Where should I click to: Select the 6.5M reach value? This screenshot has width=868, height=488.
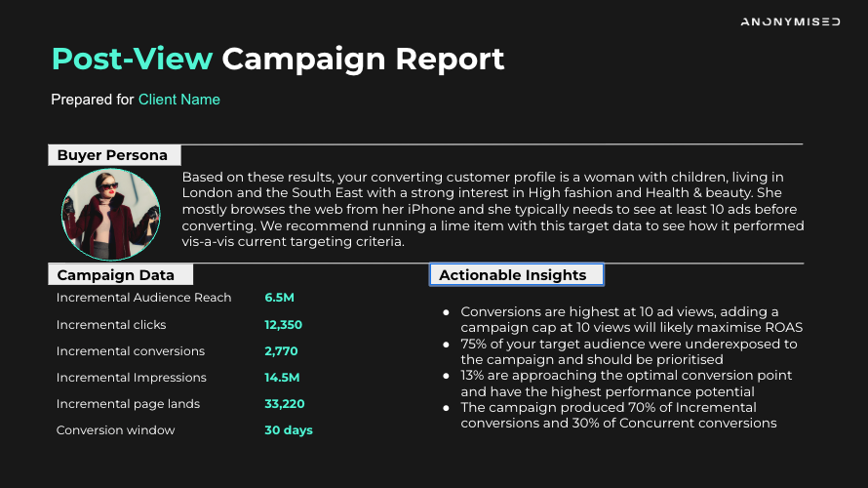(x=282, y=298)
